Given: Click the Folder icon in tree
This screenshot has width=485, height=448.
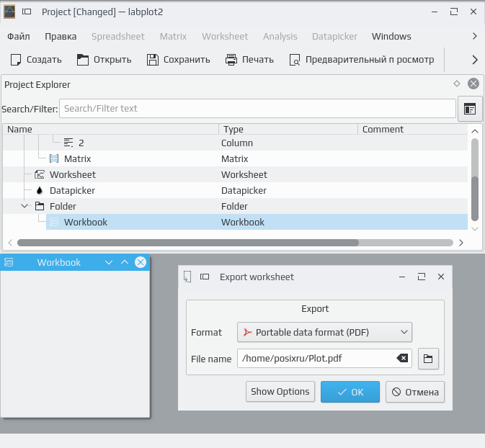Looking at the screenshot, I should (40, 206).
